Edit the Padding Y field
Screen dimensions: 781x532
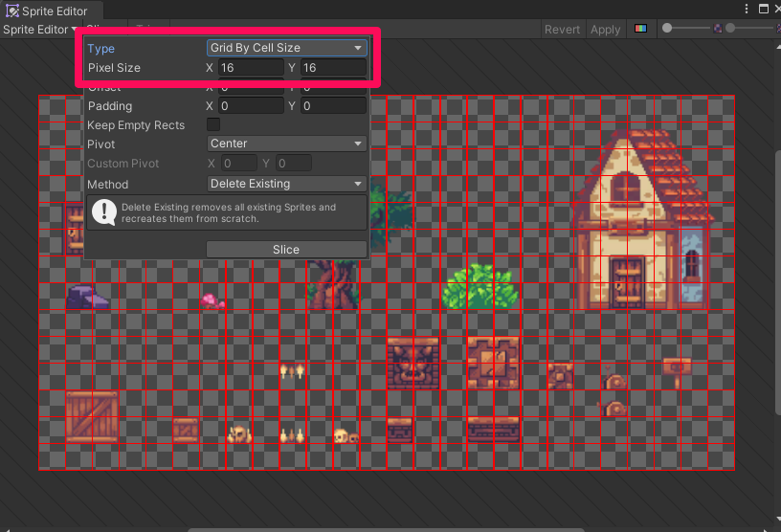tap(334, 106)
